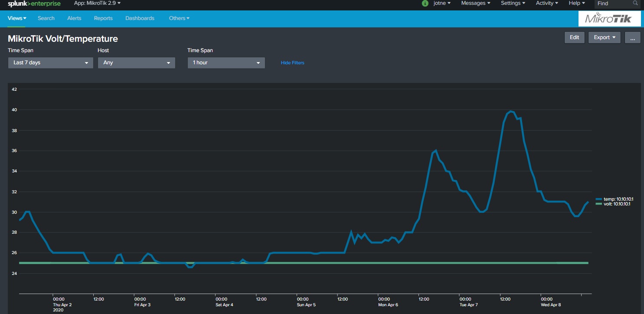Go to the Search tab
Image resolution: width=644 pixels, height=314 pixels.
coord(46,18)
